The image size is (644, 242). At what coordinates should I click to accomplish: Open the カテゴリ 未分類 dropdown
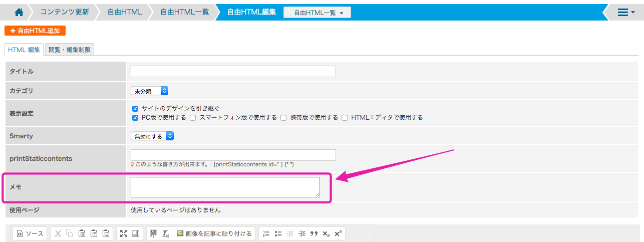(149, 91)
